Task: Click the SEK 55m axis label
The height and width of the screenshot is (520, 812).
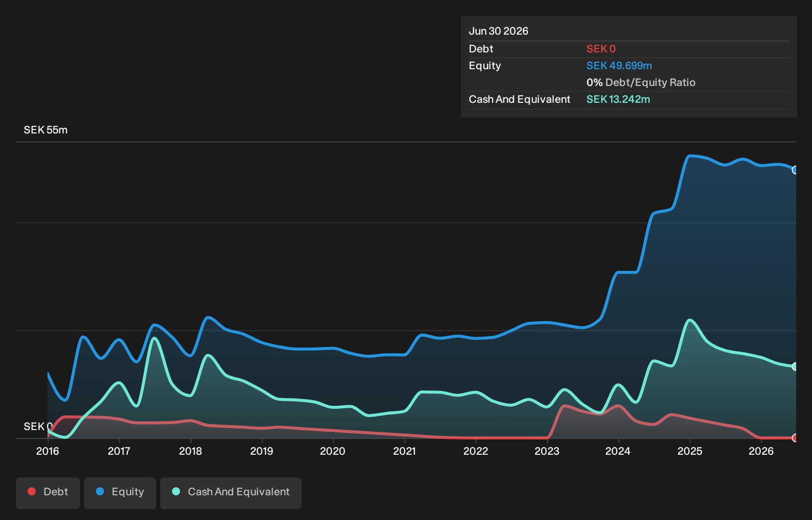Action: (45, 130)
